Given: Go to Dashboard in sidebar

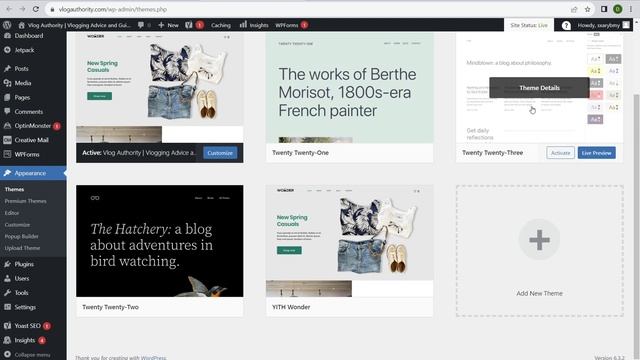Looking at the screenshot, I should tap(29, 36).
